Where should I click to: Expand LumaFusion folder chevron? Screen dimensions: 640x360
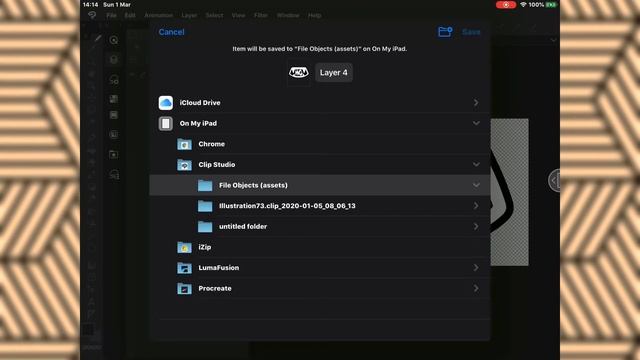pos(476,268)
